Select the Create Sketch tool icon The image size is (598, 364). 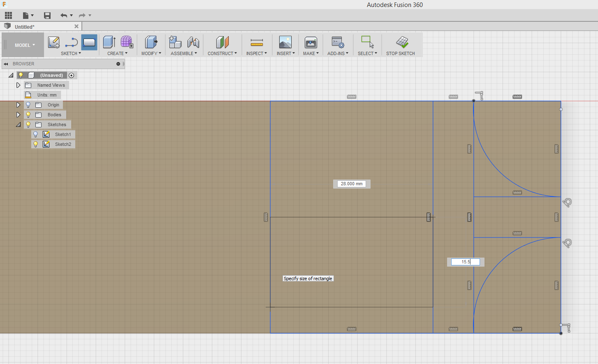coord(54,42)
